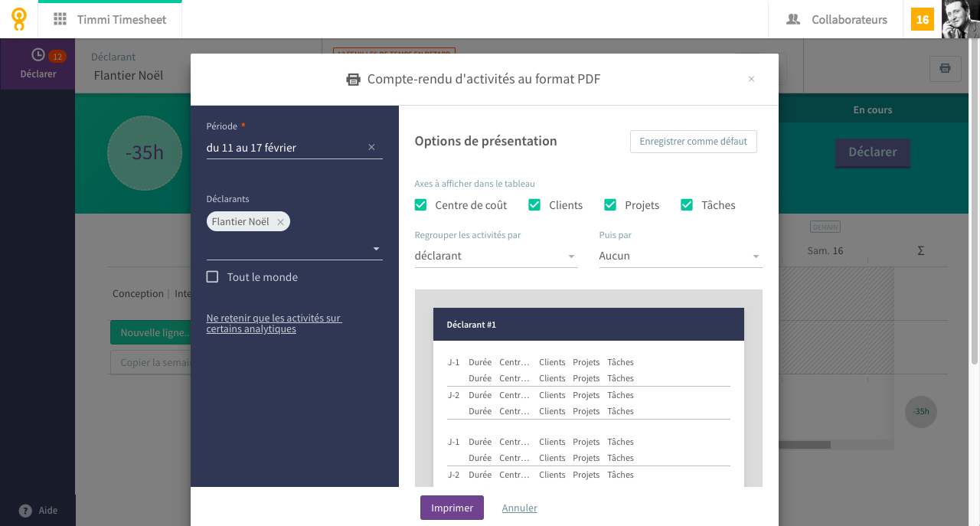Click the Imprimer button
Image resolution: width=980 pixels, height=526 pixels.
(452, 508)
